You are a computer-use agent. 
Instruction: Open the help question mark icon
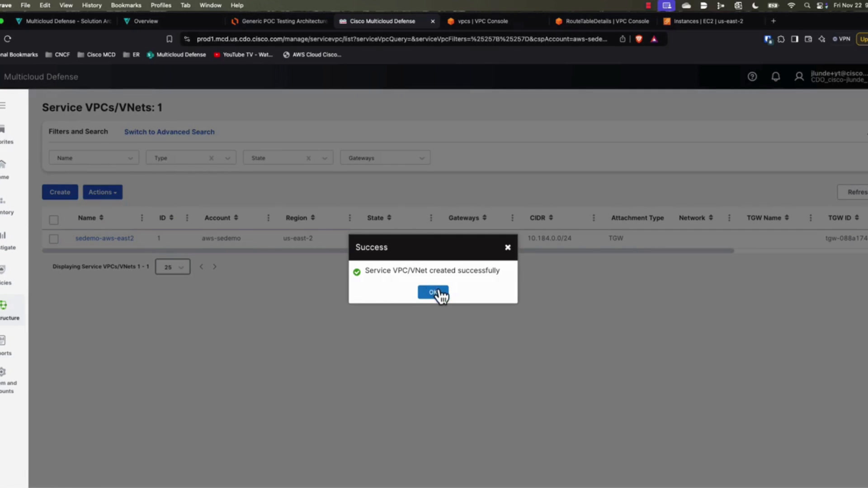click(752, 76)
